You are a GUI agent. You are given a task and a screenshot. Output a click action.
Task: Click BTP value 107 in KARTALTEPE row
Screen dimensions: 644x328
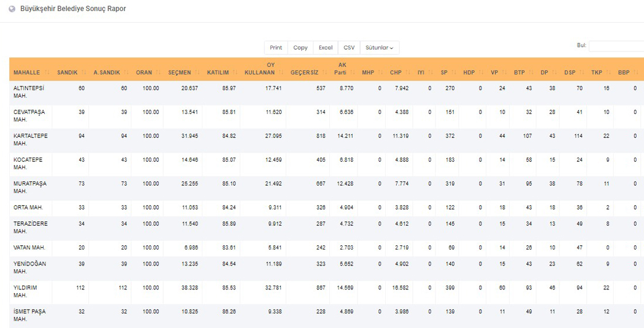527,136
